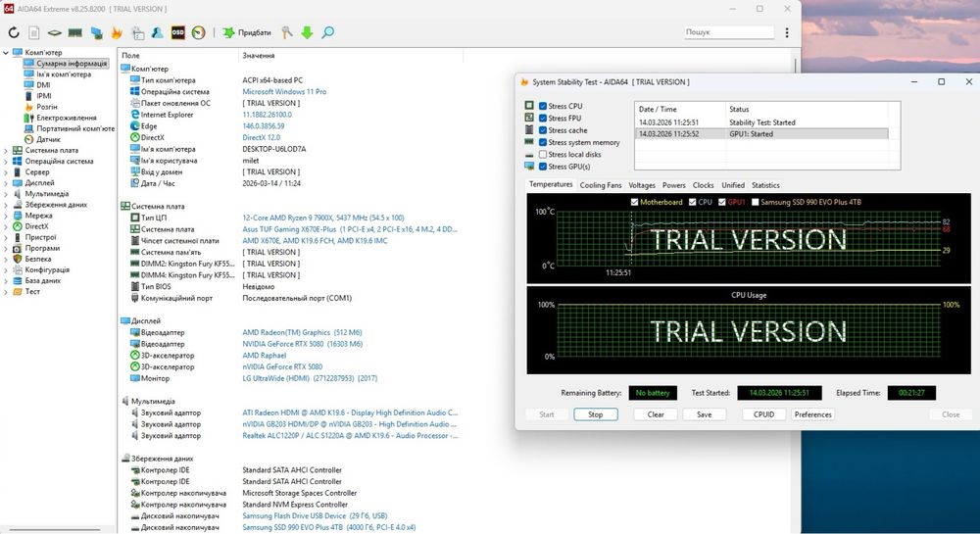Expand the DirectX tree node
980x534 pixels.
pos(6,226)
